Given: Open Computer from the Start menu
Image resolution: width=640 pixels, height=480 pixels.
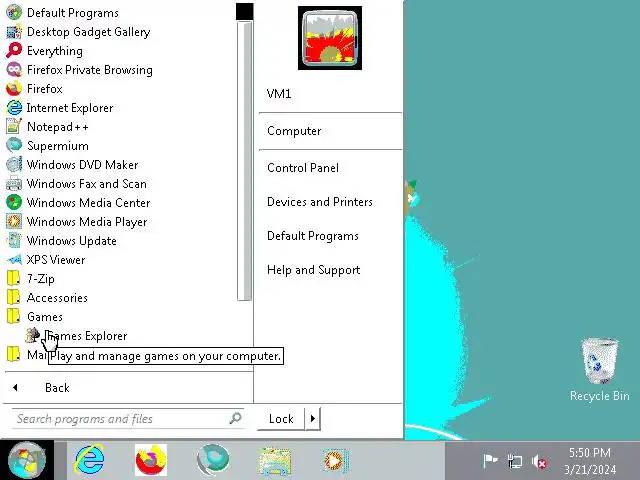Looking at the screenshot, I should (x=294, y=131).
